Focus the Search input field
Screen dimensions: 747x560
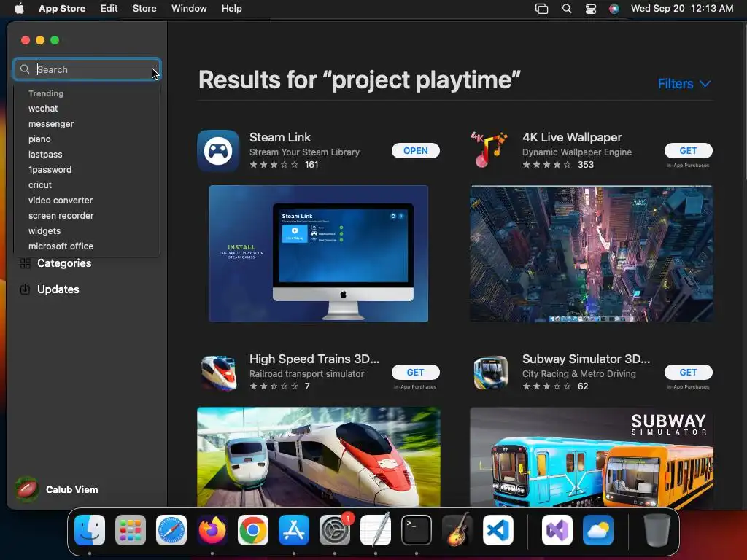(87, 69)
